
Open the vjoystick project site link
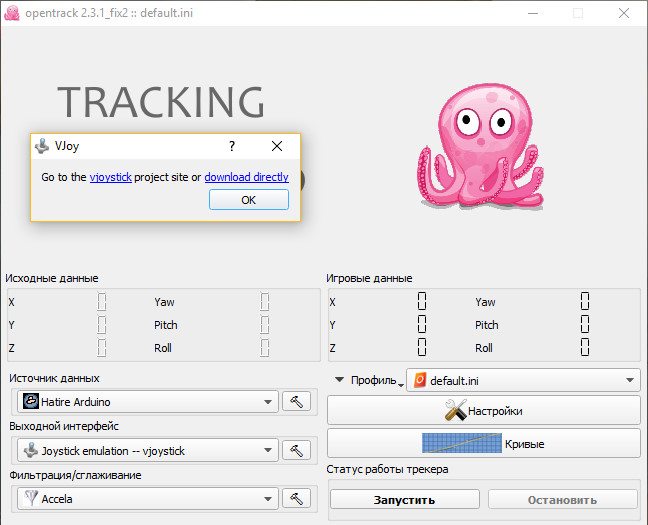tap(111, 177)
